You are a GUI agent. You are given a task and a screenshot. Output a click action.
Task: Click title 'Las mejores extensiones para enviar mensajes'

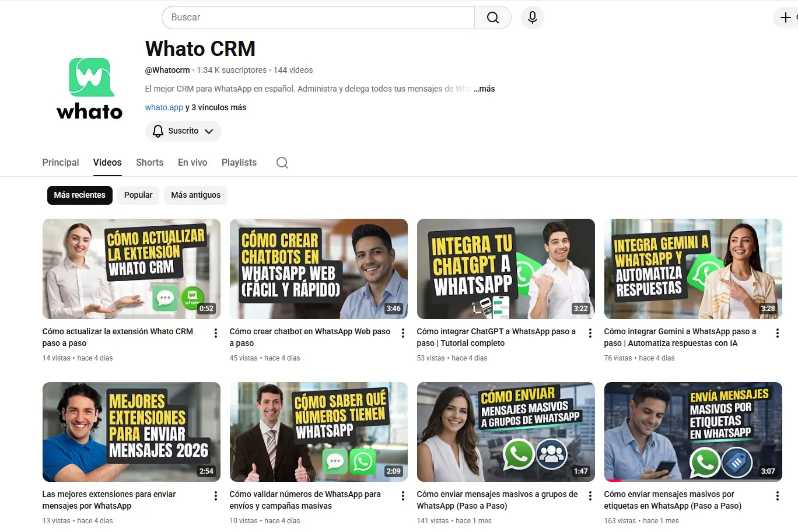(109, 500)
